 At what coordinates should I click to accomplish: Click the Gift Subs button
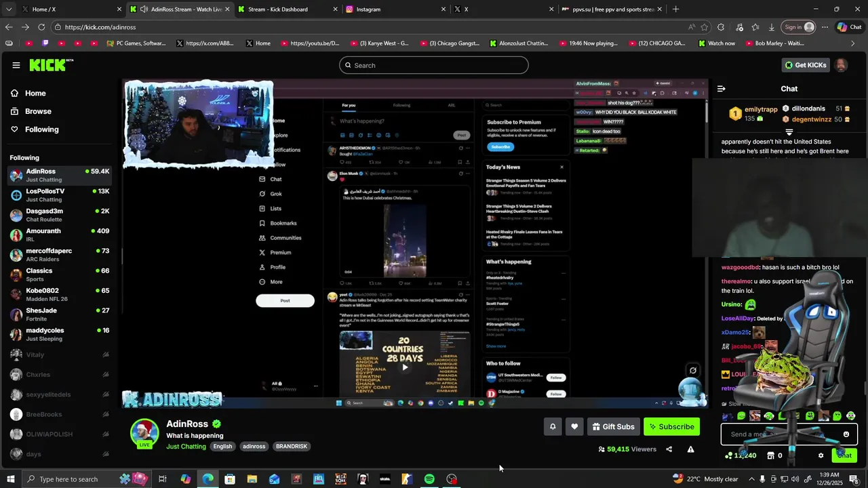(614, 426)
